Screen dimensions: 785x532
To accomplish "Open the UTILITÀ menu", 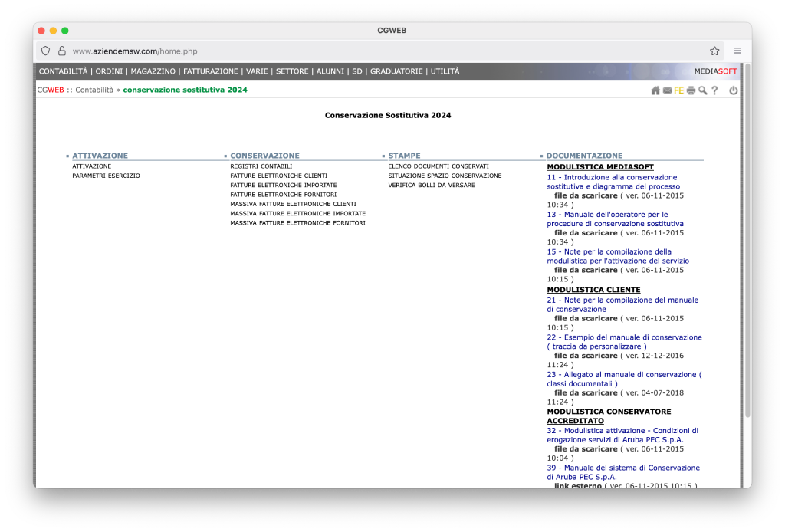I will pos(445,71).
